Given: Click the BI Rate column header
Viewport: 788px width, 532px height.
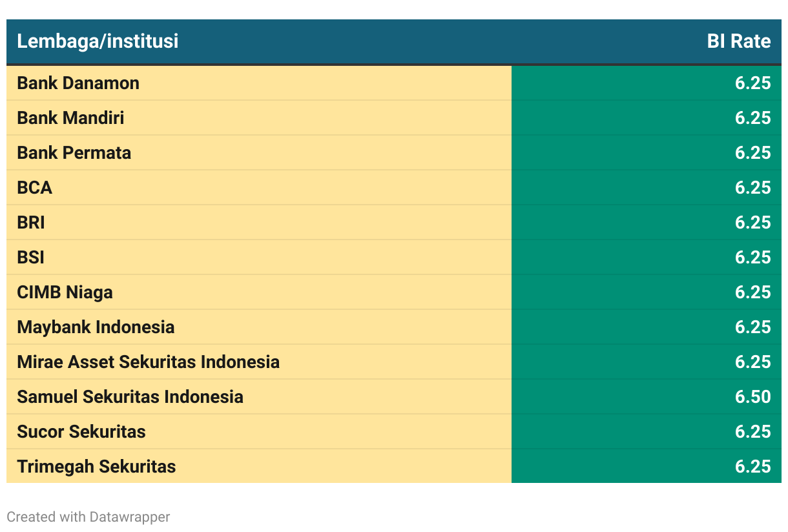Looking at the screenshot, I should pos(738,41).
